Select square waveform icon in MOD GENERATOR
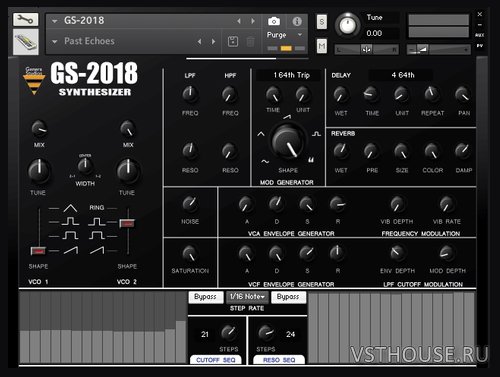The height and width of the screenshot is (377, 500). (316, 134)
